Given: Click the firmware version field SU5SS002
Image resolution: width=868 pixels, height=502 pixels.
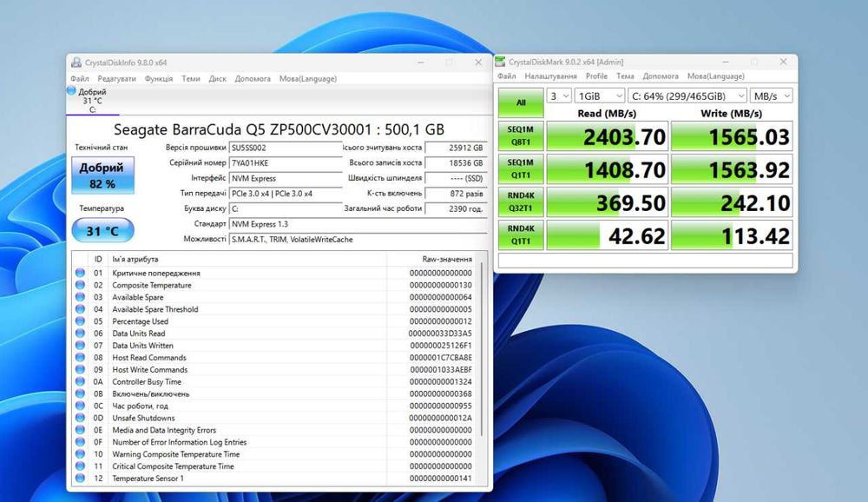Looking at the screenshot, I should 286,148.
